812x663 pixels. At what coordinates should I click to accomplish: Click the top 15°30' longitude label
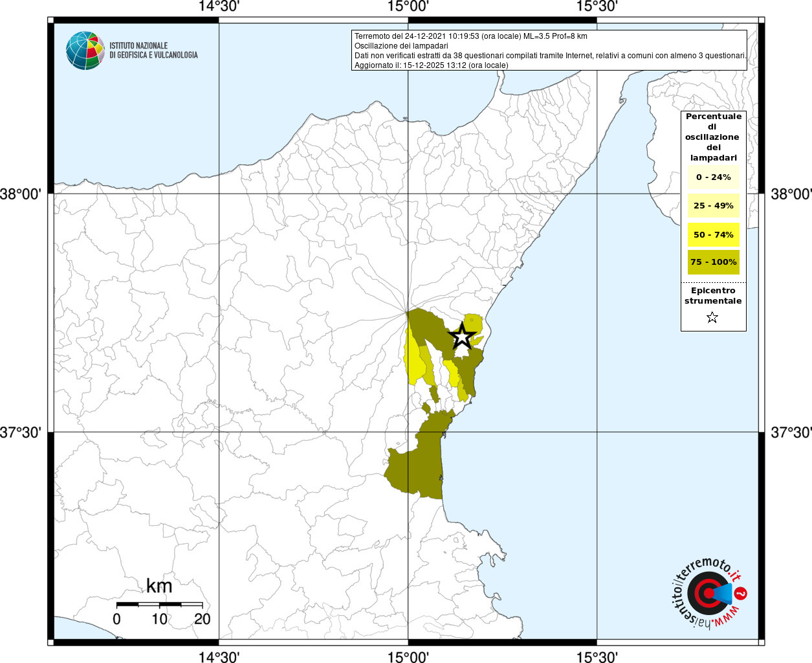pyautogui.click(x=597, y=6)
